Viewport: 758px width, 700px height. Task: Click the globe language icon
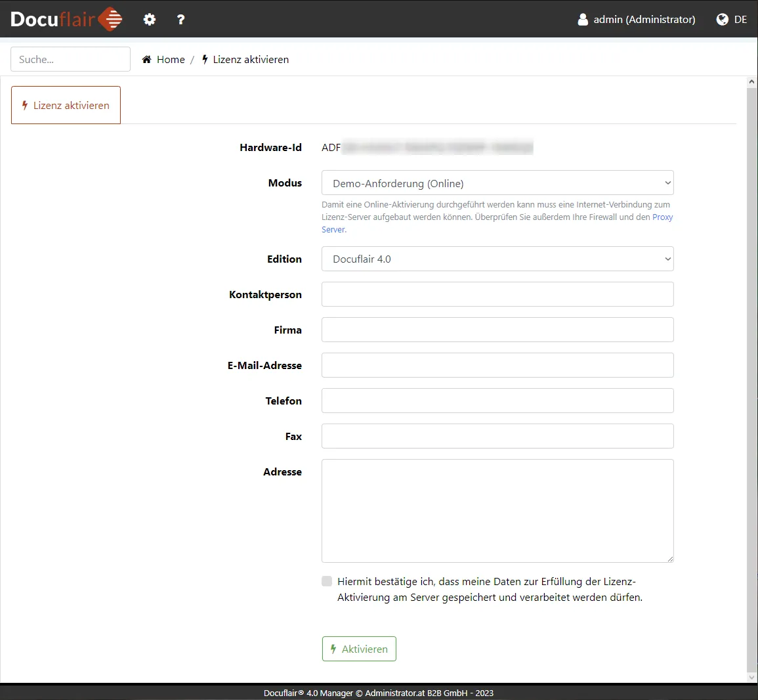(x=723, y=20)
